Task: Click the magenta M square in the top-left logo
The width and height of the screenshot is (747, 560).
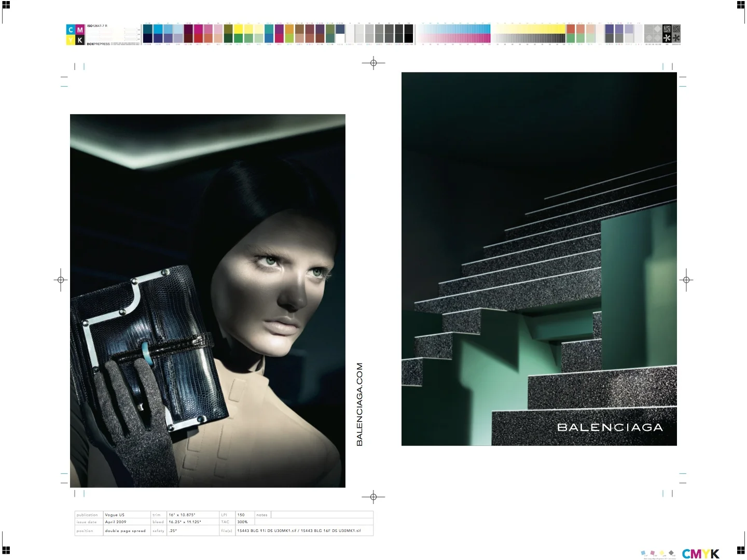Action: coord(80,30)
